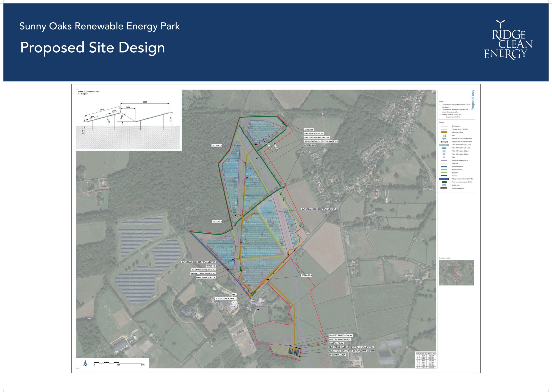Click the Battery storage container legend symbol
The image size is (552, 392).
pos(444,179)
